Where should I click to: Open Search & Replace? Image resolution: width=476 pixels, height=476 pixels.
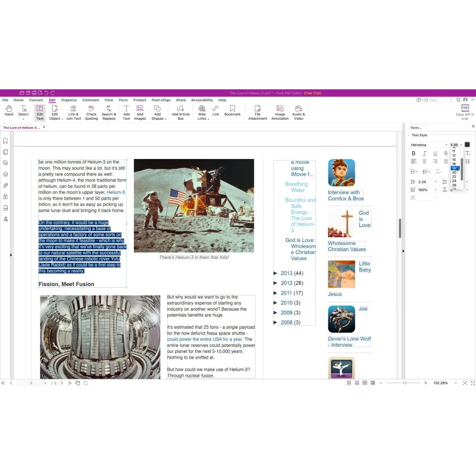click(108, 111)
